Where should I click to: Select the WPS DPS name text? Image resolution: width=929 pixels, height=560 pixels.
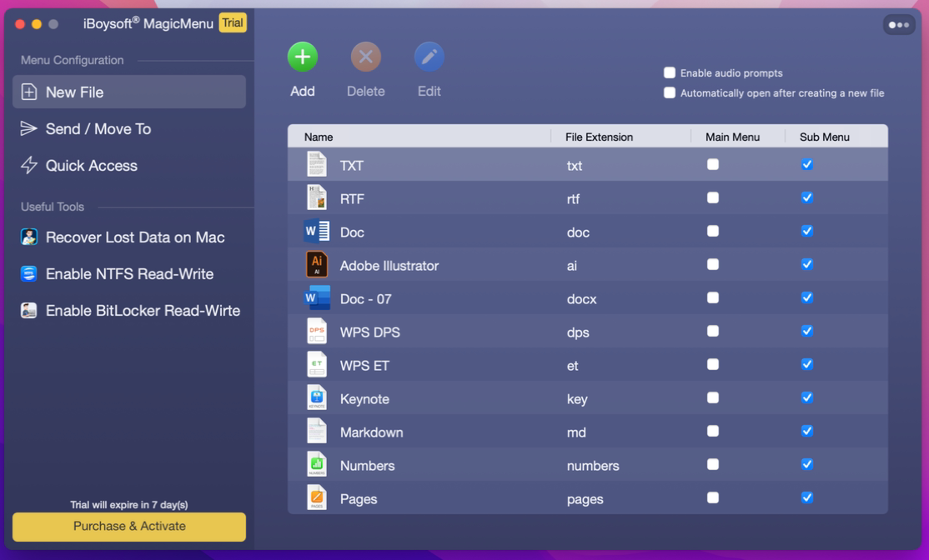point(369,332)
